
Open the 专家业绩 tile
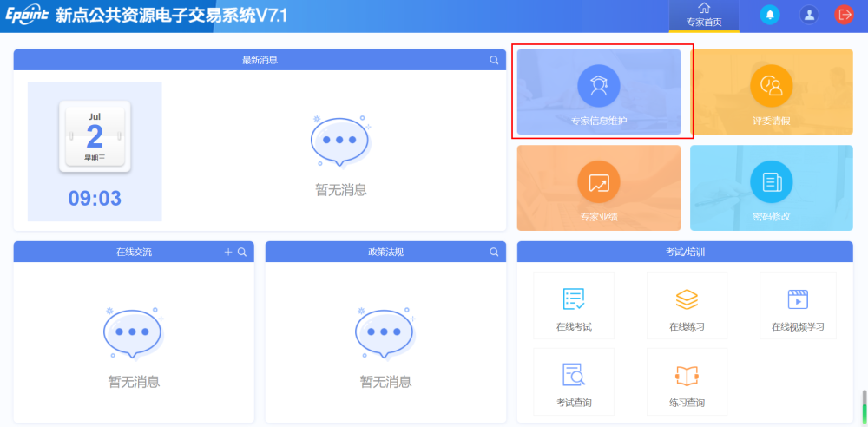tap(599, 187)
